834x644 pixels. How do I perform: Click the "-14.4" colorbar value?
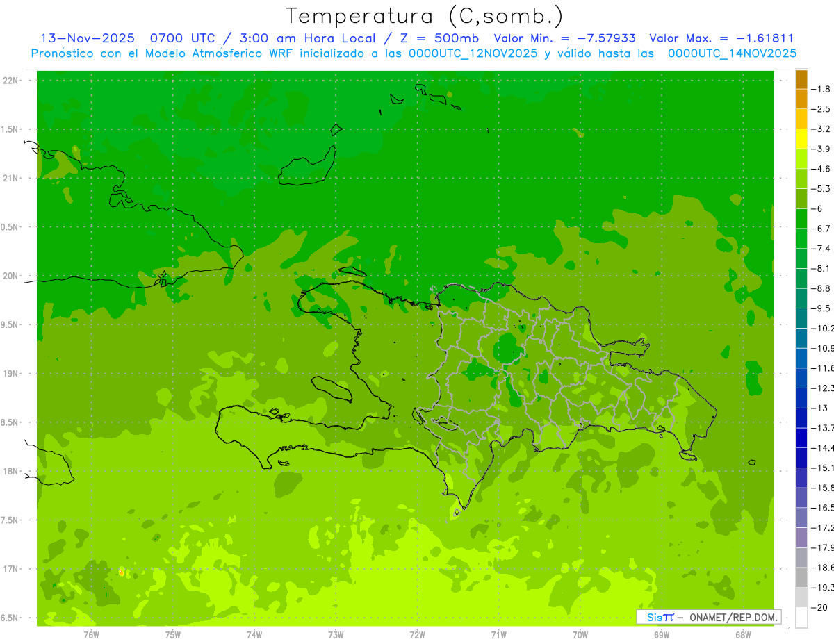point(822,447)
